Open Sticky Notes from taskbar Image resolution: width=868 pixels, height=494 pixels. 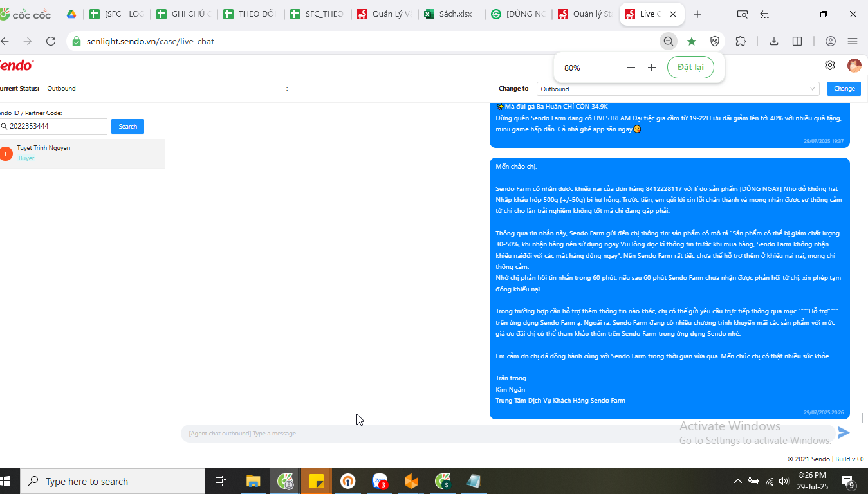317,481
